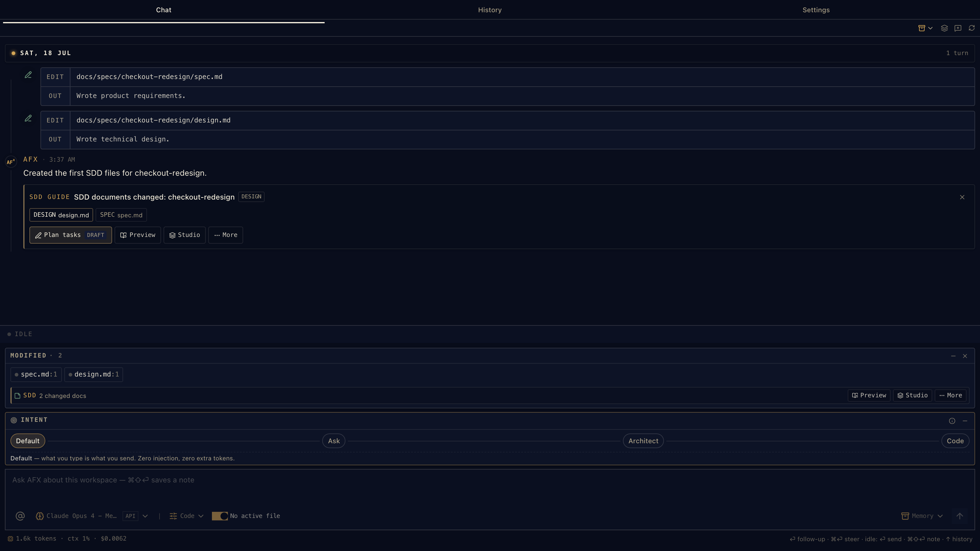Open the design.md:1 modified file chip
The height and width of the screenshot is (551, 980).
point(94,375)
